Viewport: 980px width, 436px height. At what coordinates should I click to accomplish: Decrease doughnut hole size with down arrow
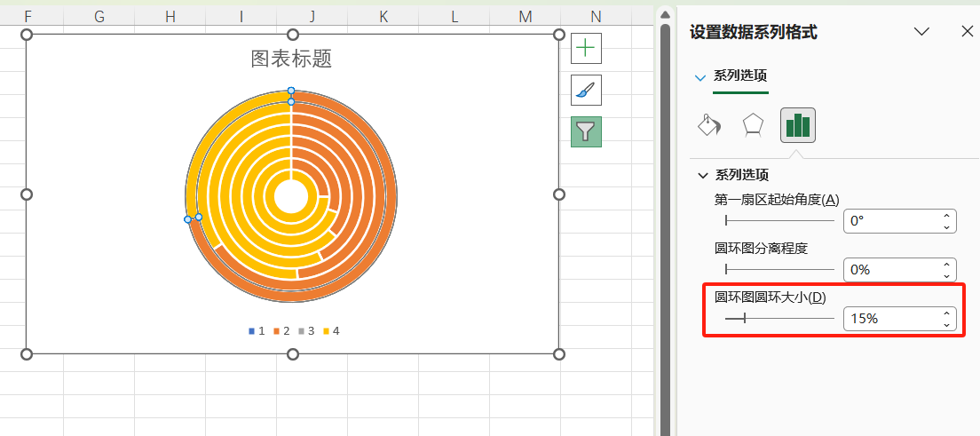pos(947,324)
